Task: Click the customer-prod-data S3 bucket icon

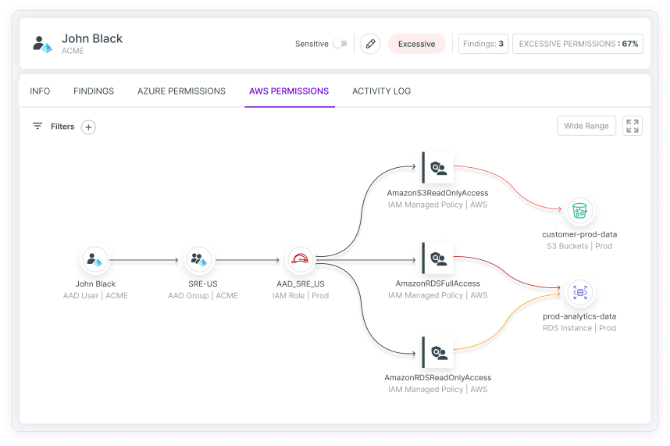Action: pos(578,211)
